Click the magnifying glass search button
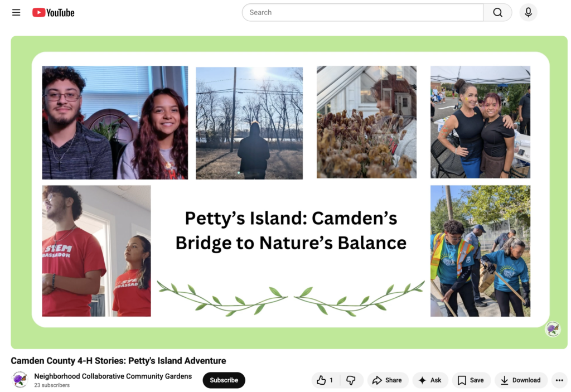Viewport: 571px width, 392px height. [497, 12]
